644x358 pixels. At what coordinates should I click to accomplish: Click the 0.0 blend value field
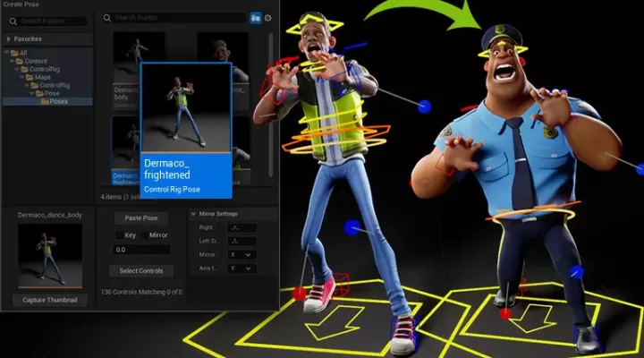[x=140, y=251]
